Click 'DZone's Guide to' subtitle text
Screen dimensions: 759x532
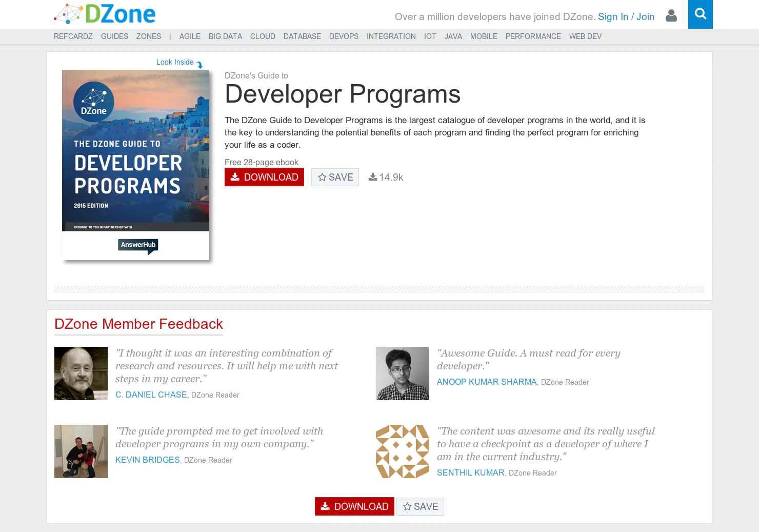pyautogui.click(x=256, y=75)
